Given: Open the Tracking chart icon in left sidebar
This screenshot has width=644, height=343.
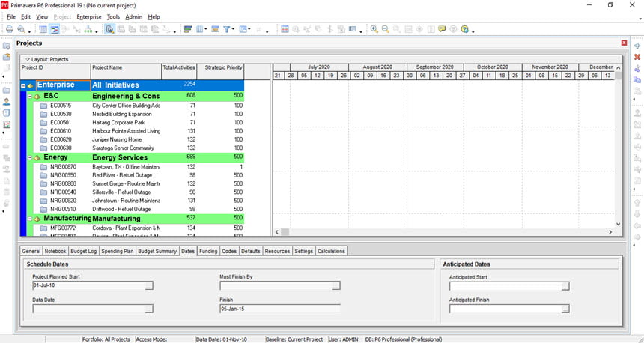Looking at the screenshot, I should click(6, 124).
